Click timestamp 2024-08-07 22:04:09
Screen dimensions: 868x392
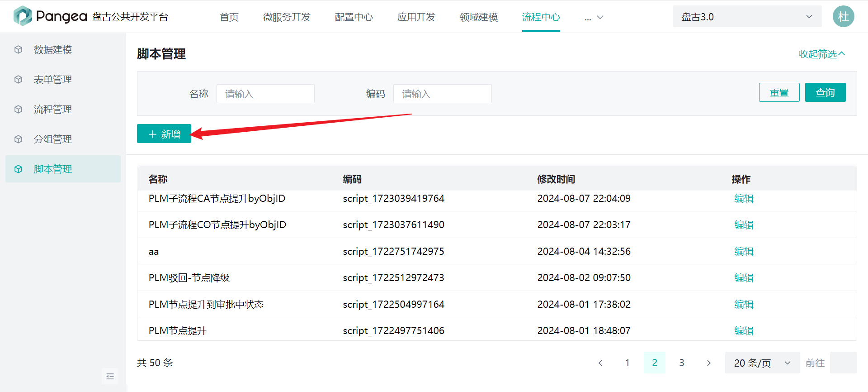[584, 199]
